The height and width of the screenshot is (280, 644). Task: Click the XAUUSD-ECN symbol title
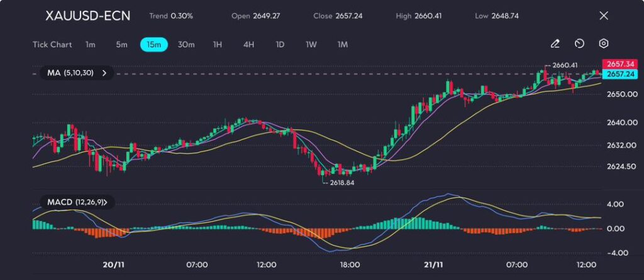pos(88,16)
